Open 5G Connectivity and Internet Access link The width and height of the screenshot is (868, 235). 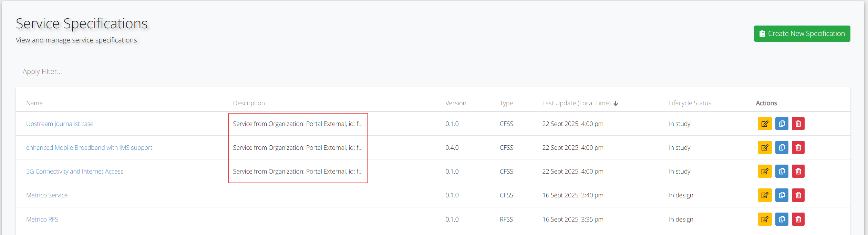[74, 172]
